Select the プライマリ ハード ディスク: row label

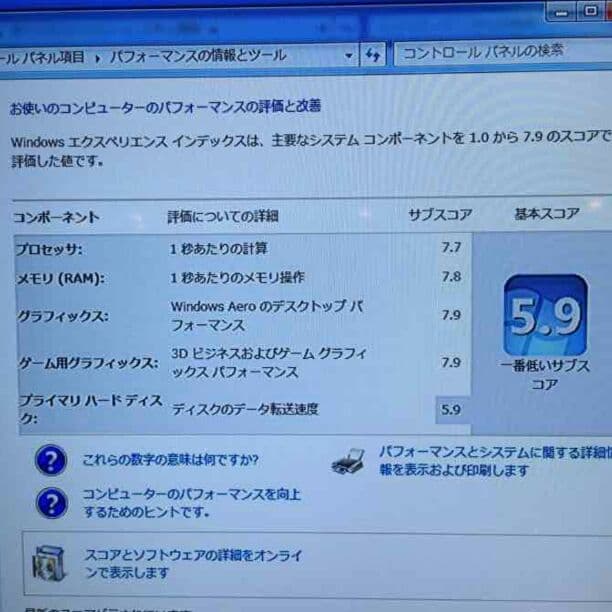coord(91,409)
